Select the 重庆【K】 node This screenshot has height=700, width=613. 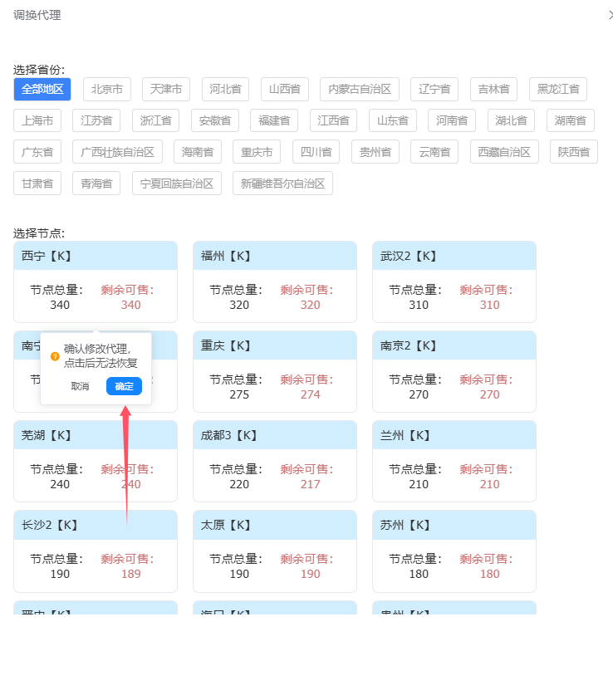tap(274, 371)
